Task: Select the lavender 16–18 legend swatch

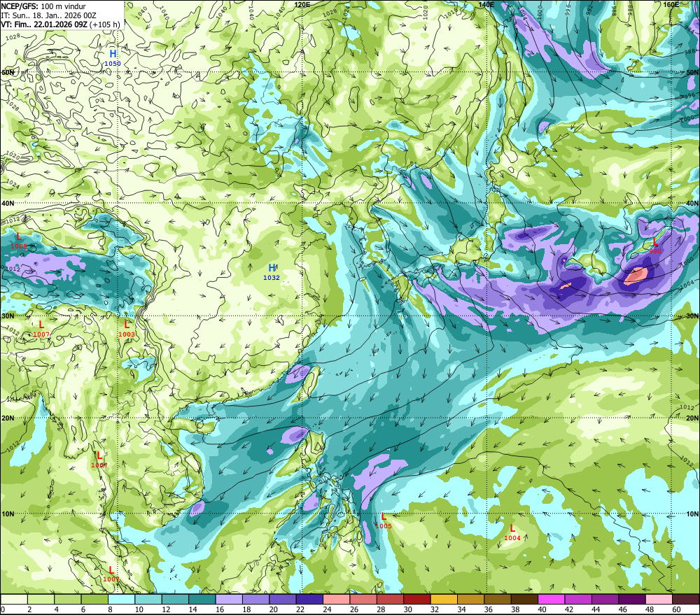Action: click(x=229, y=599)
